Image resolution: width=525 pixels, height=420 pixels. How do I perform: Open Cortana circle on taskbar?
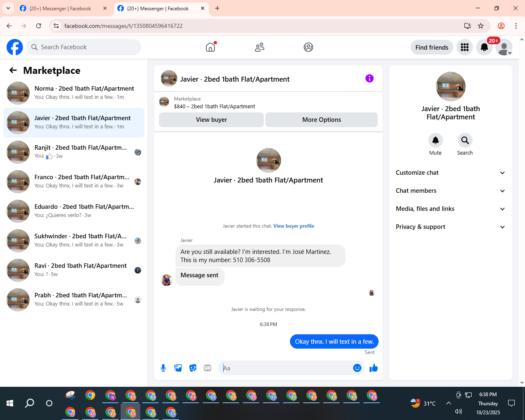click(49, 403)
